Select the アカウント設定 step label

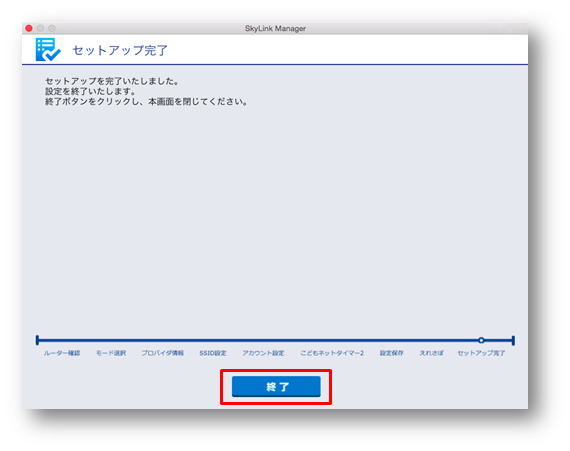click(263, 353)
